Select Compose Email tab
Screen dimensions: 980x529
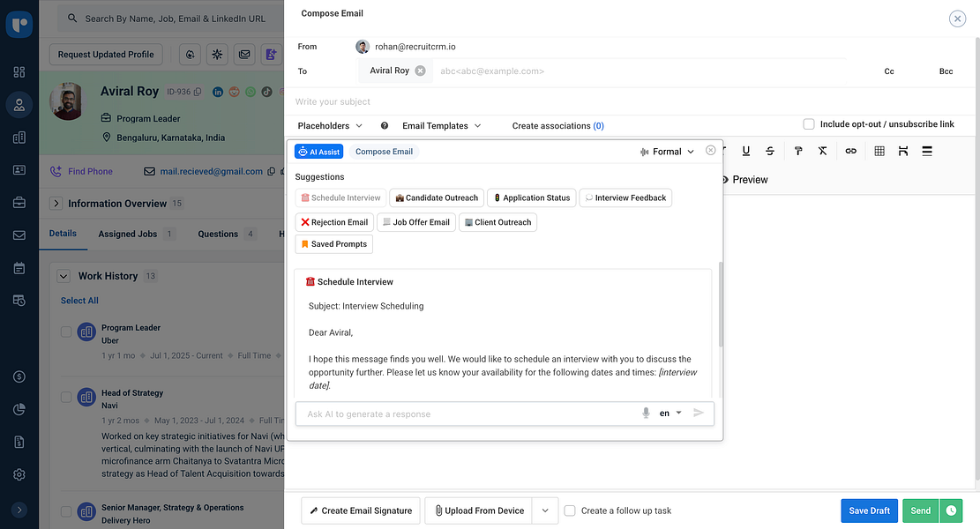click(x=384, y=151)
